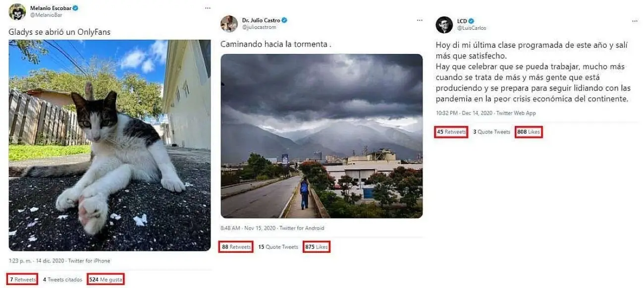Click the verified badge next to LCD
The image size is (644, 288).
[472, 21]
